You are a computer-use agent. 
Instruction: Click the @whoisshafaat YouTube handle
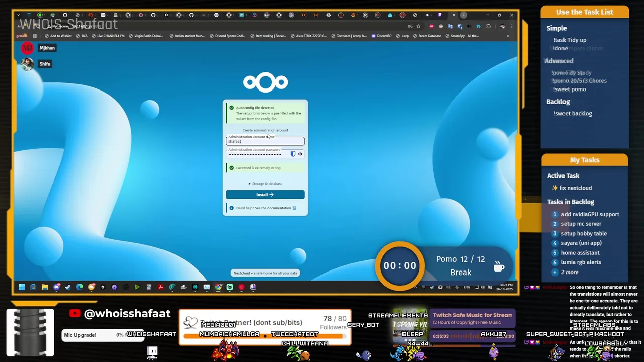point(127,314)
